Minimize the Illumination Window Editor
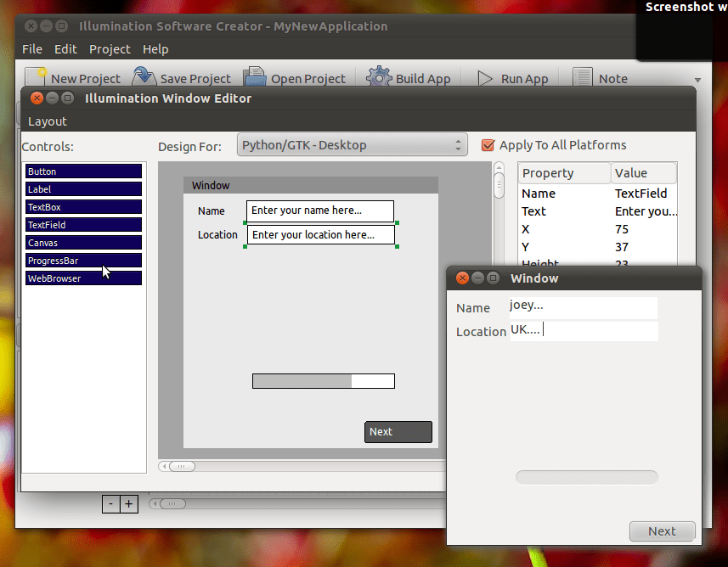 [x=52, y=98]
